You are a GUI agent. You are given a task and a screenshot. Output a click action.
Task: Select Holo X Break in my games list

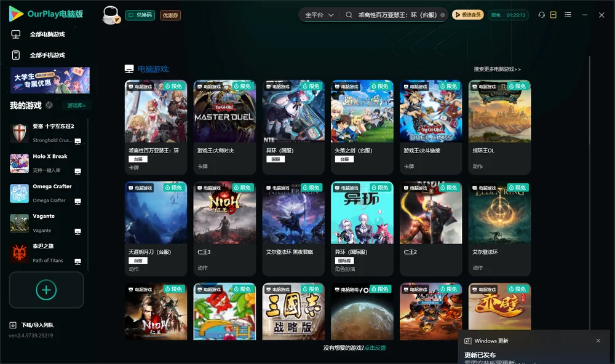[x=46, y=163]
